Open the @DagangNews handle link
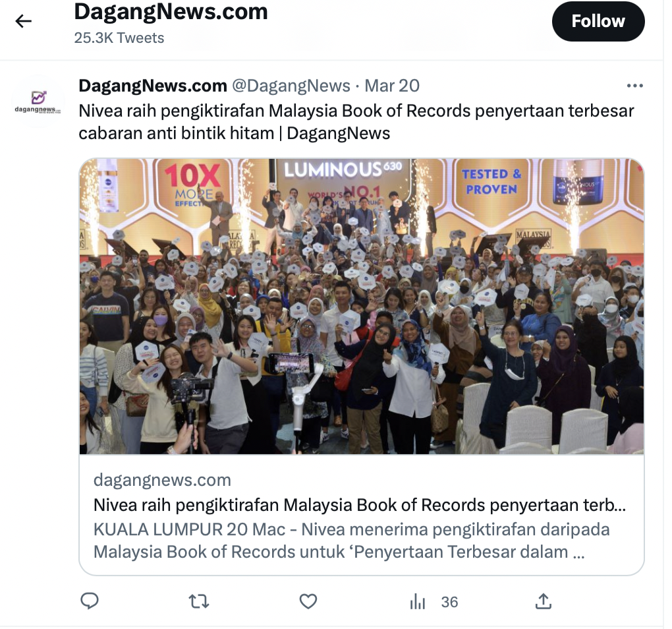672x629 pixels. click(x=291, y=86)
